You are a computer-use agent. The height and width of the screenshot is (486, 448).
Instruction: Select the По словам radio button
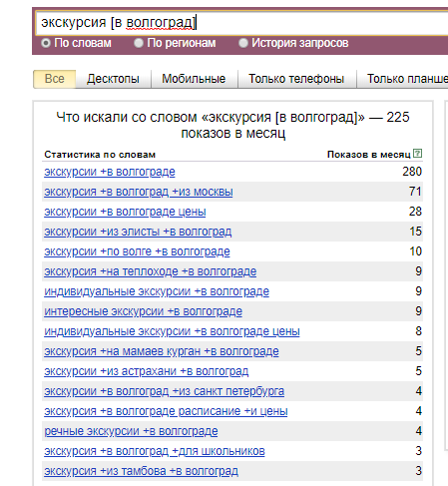click(x=46, y=43)
